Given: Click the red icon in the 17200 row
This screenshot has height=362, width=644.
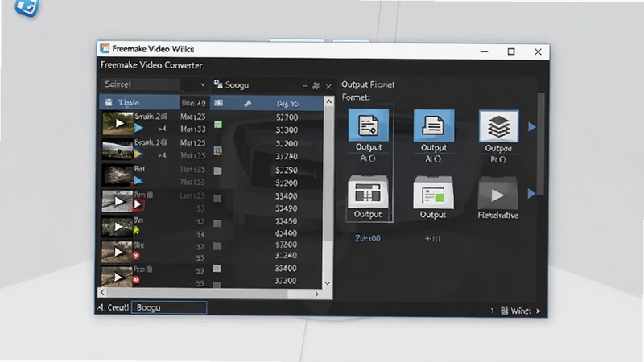Looking at the screenshot, I should (136, 256).
